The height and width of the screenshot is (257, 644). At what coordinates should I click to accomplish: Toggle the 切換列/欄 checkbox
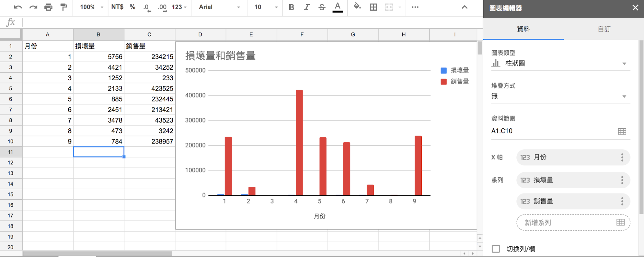pos(496,249)
